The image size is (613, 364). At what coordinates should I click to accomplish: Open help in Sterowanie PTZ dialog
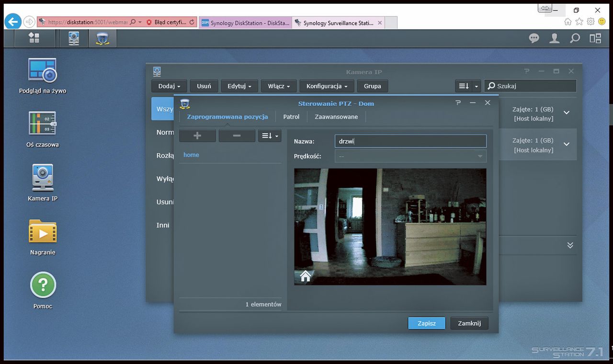(458, 103)
